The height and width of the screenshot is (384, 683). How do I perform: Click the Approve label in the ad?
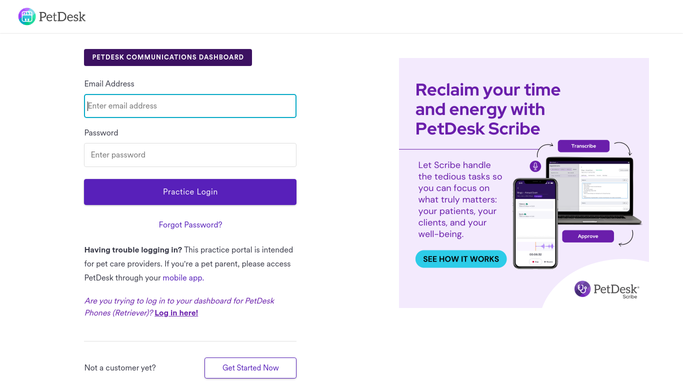pyautogui.click(x=588, y=236)
